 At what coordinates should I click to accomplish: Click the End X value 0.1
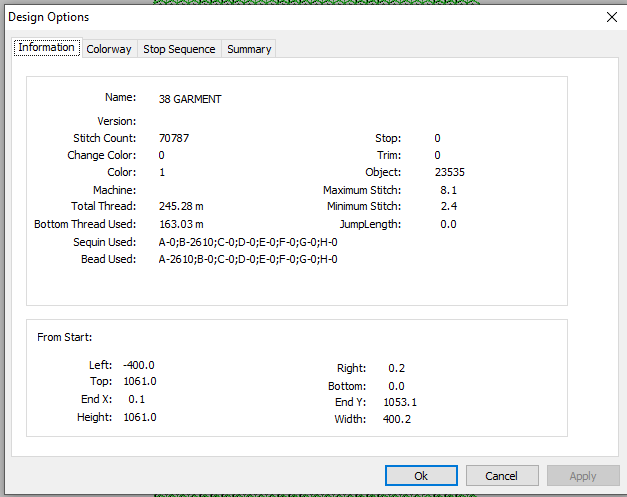pyautogui.click(x=137, y=399)
